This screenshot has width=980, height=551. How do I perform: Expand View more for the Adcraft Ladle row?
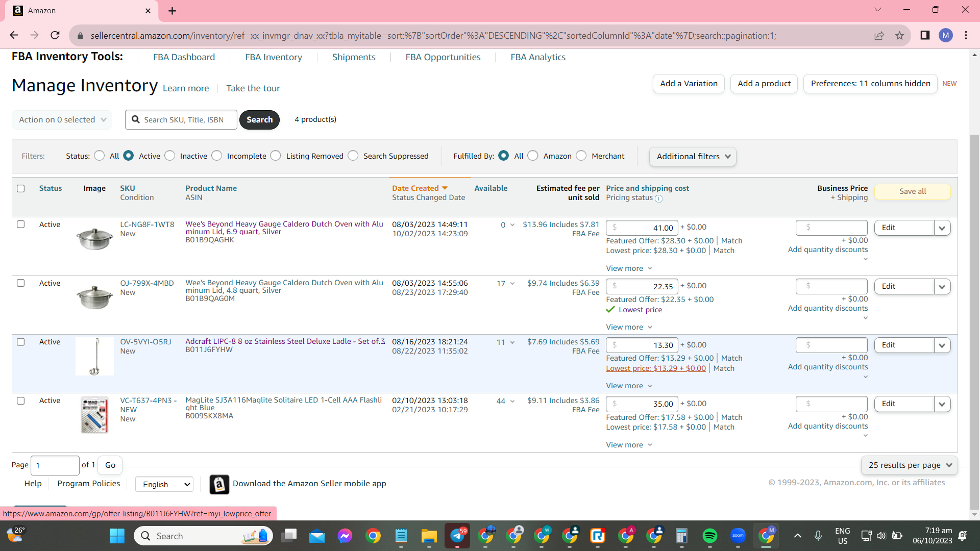[629, 386]
